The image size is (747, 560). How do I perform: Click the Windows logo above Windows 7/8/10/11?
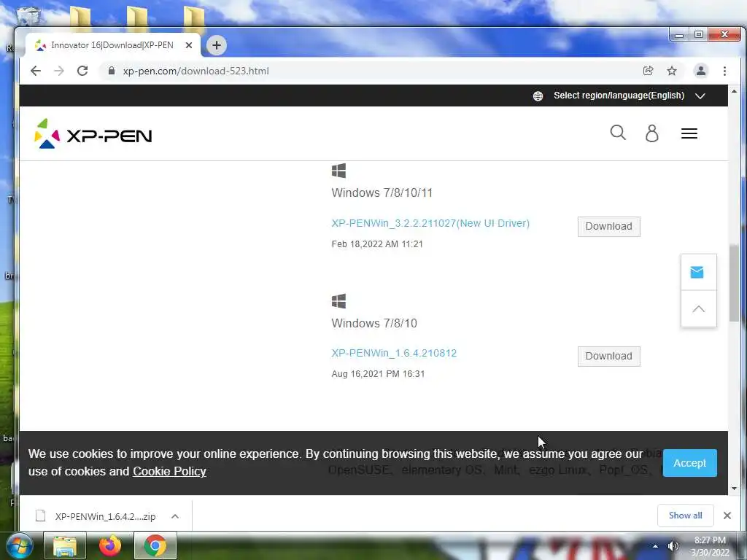[x=338, y=171]
